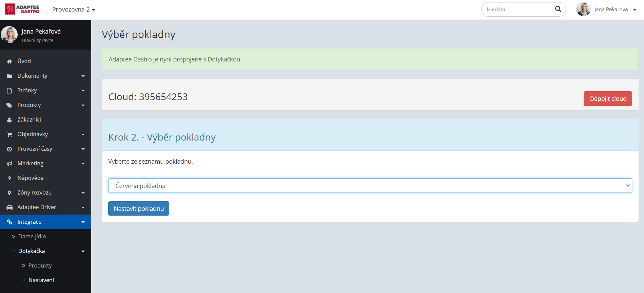The image size is (644, 293).
Task: Click the Adaptee Gastro logo
Action: (x=22, y=10)
